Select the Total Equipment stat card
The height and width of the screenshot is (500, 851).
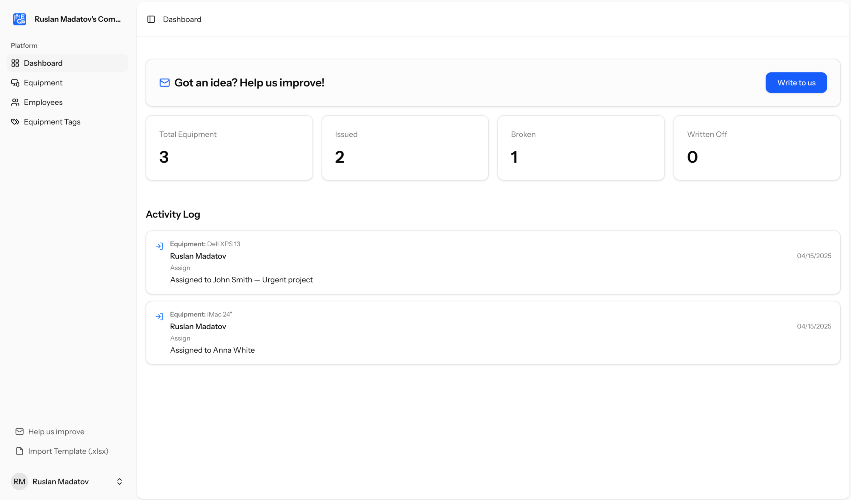coord(229,148)
